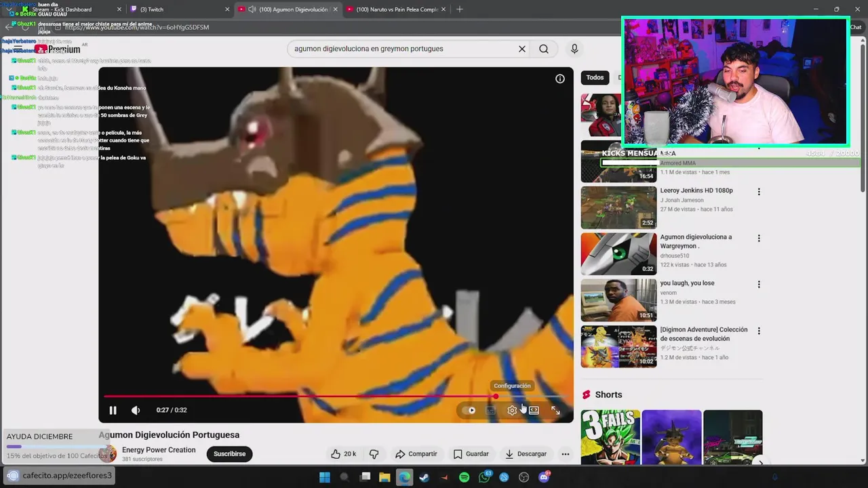The image size is (868, 488).
Task: Mute the video using the volume icon
Action: [x=136, y=410]
